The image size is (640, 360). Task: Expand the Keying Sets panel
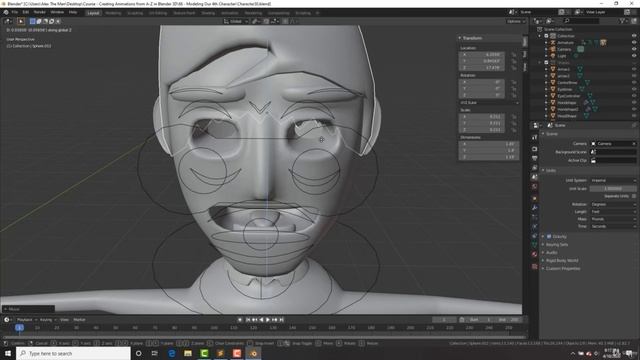pos(557,244)
